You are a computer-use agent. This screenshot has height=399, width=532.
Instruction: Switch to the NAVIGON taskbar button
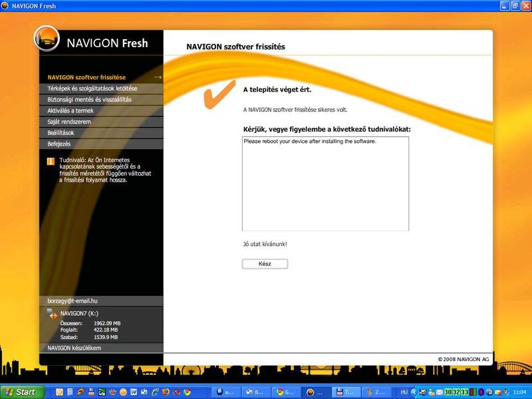tap(315, 392)
